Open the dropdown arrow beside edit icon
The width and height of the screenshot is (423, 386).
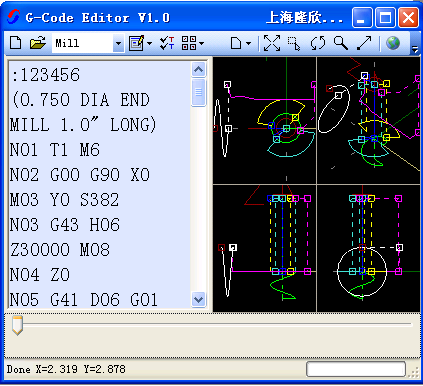click(x=149, y=43)
